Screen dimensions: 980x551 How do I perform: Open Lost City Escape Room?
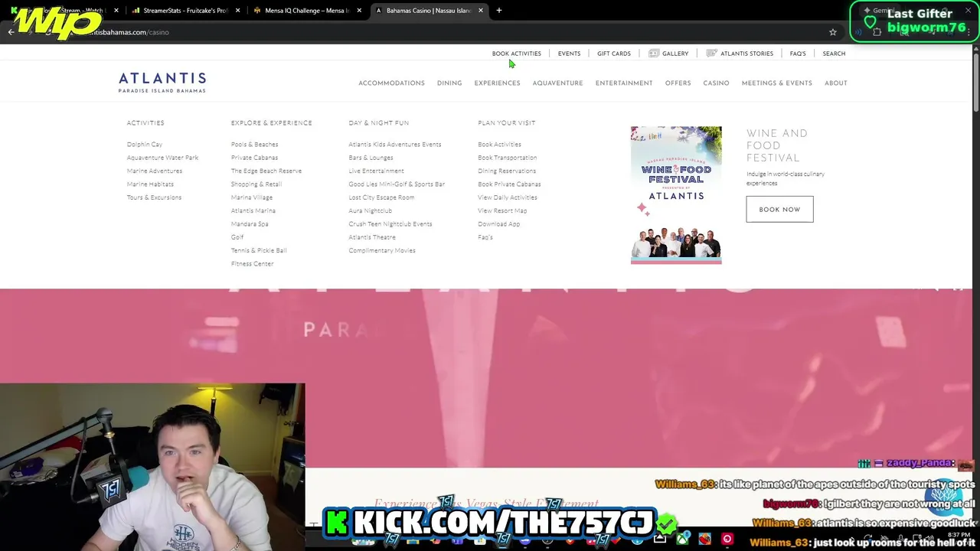381,197
